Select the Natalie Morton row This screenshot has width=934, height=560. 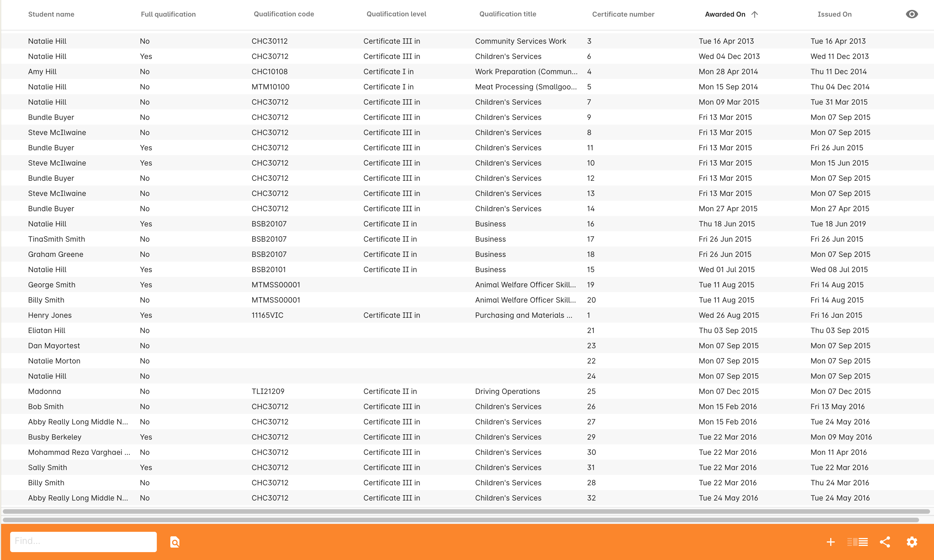pos(467,361)
